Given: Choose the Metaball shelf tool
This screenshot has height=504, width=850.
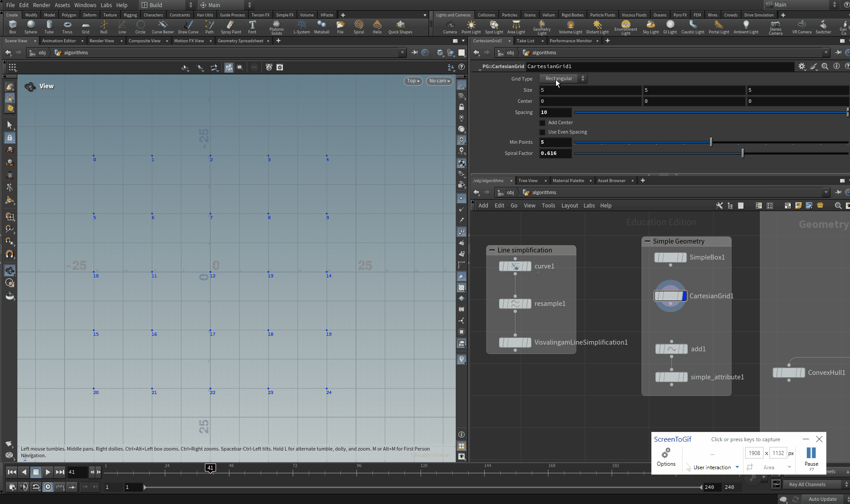Looking at the screenshot, I should tap(322, 27).
